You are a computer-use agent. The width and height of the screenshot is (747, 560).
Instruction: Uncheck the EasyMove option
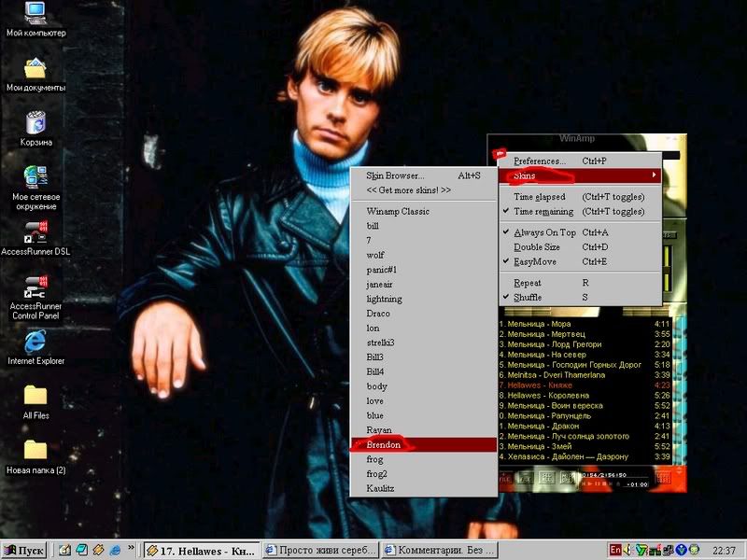click(535, 262)
